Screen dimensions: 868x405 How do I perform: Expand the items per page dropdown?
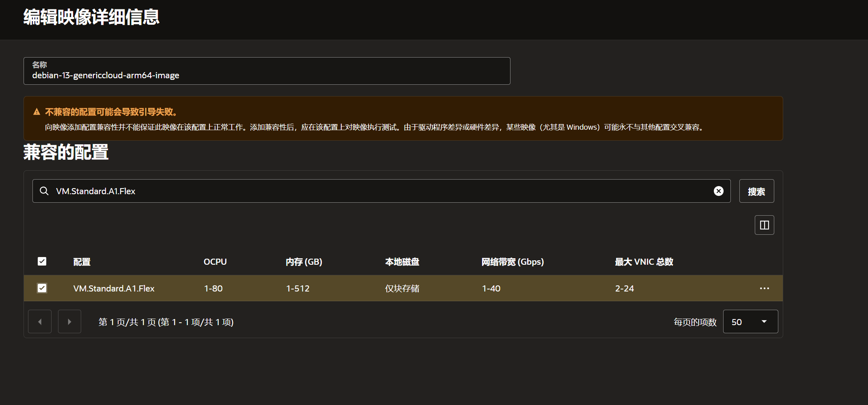(750, 321)
